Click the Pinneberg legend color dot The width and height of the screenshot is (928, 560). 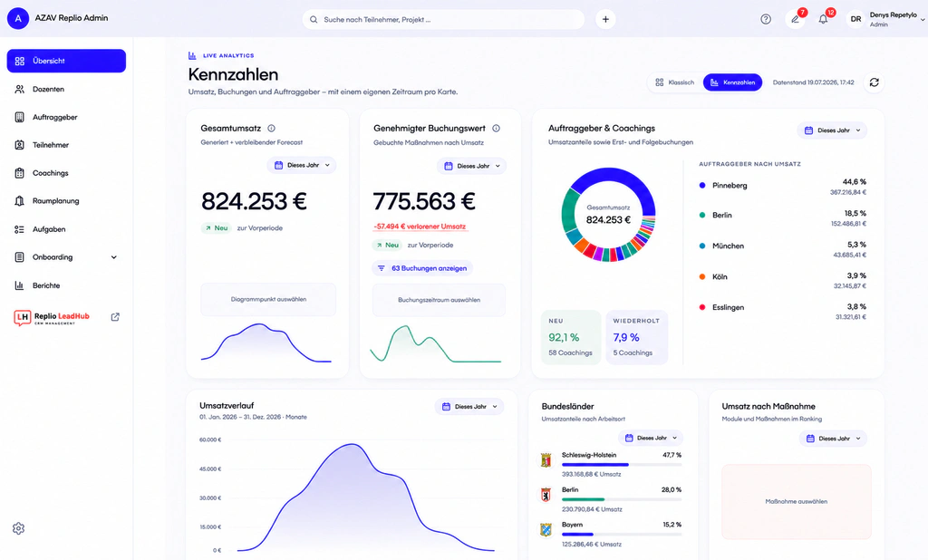click(x=702, y=185)
